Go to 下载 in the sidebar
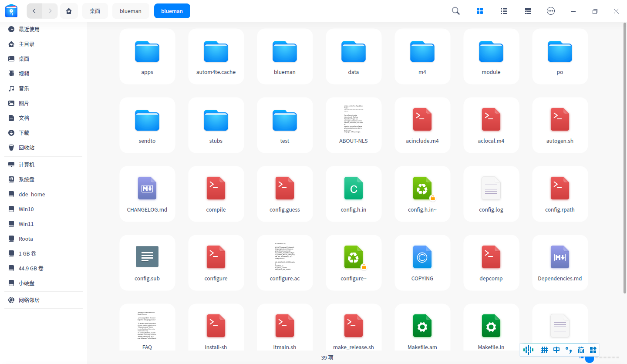 [24, 133]
